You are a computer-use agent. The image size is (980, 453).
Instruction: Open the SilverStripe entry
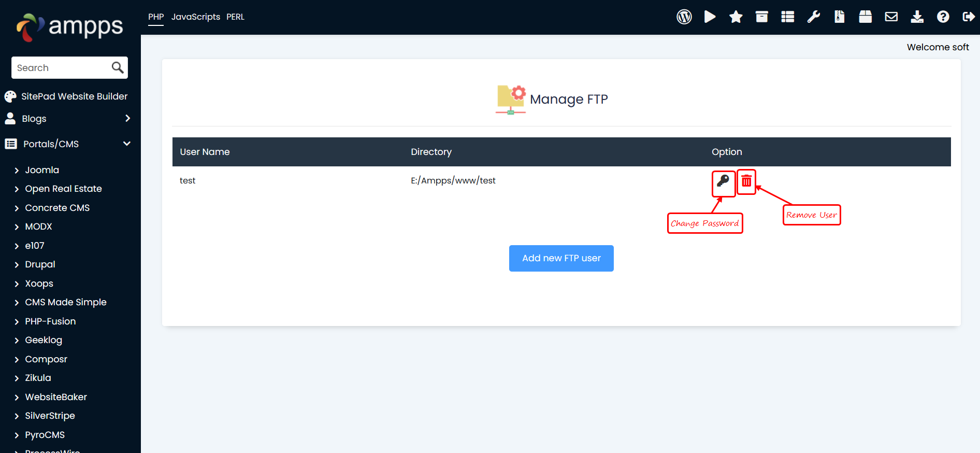tap(50, 416)
